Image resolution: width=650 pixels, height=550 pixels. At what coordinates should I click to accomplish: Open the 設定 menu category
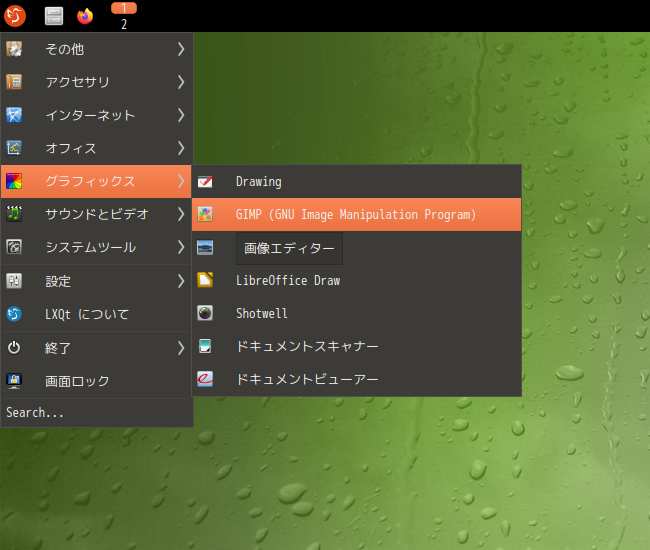pyautogui.click(x=96, y=281)
